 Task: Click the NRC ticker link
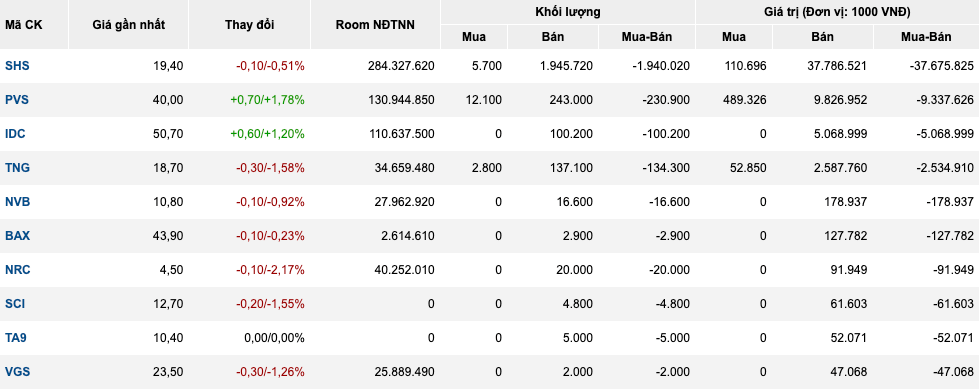[x=18, y=270]
